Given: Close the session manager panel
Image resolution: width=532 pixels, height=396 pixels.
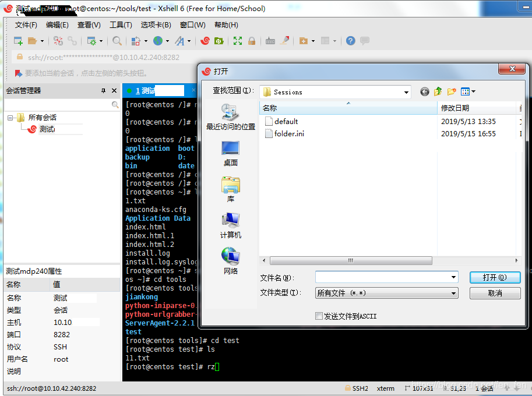Looking at the screenshot, I should click(114, 90).
